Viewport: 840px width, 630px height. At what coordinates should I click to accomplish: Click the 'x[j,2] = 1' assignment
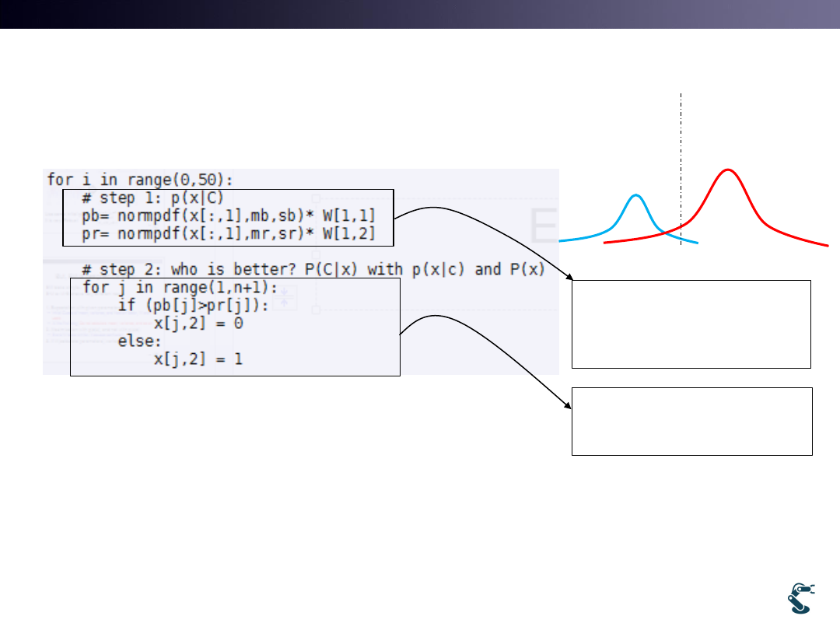point(198,360)
